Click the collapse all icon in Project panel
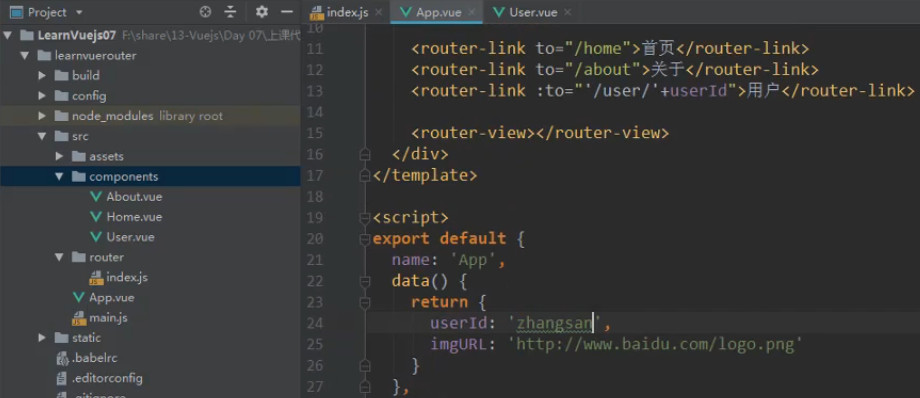920x398 pixels. pyautogui.click(x=231, y=12)
